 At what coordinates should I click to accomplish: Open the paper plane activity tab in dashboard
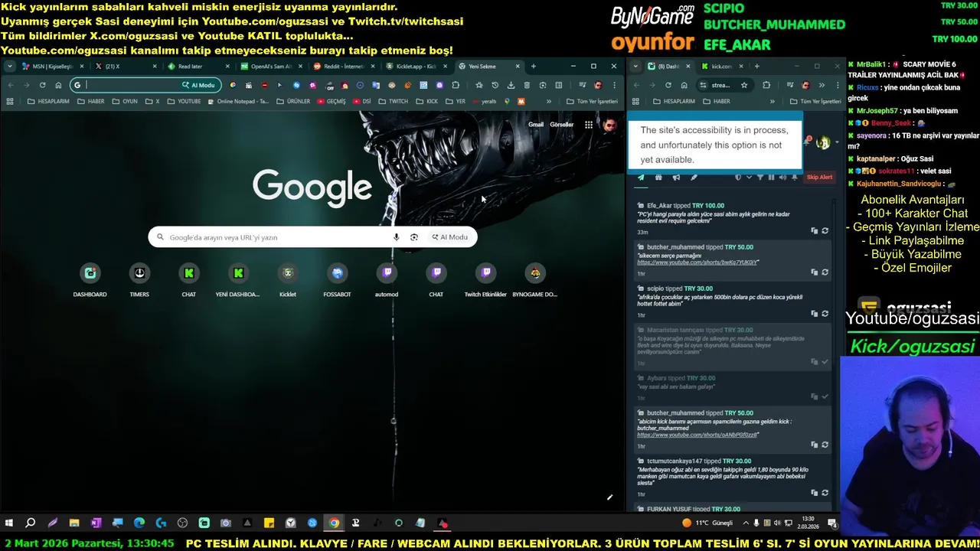point(641,178)
